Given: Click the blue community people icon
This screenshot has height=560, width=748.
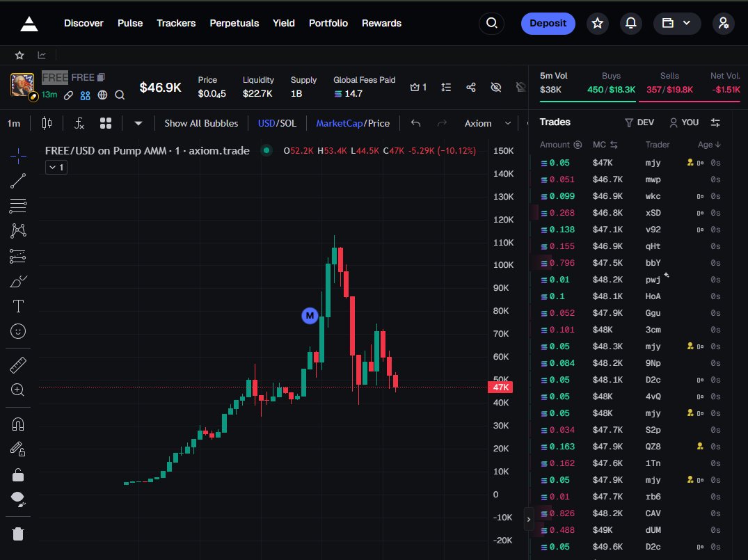Looking at the screenshot, I should 85,95.
